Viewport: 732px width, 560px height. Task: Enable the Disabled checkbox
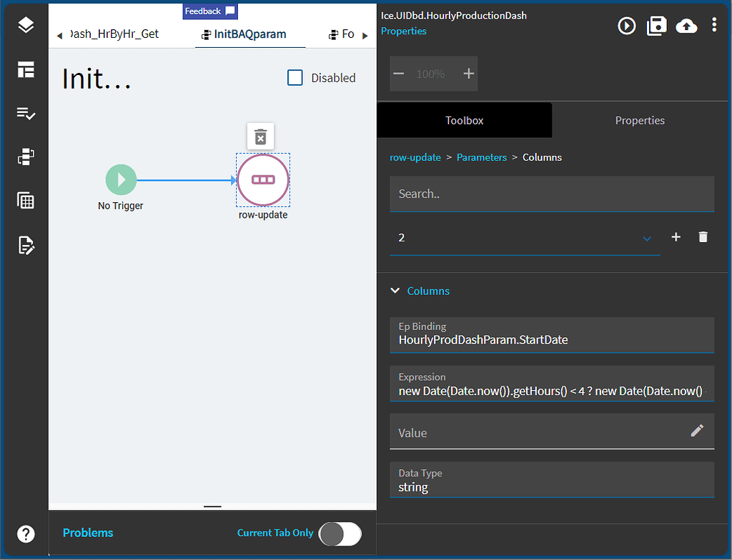pyautogui.click(x=295, y=78)
